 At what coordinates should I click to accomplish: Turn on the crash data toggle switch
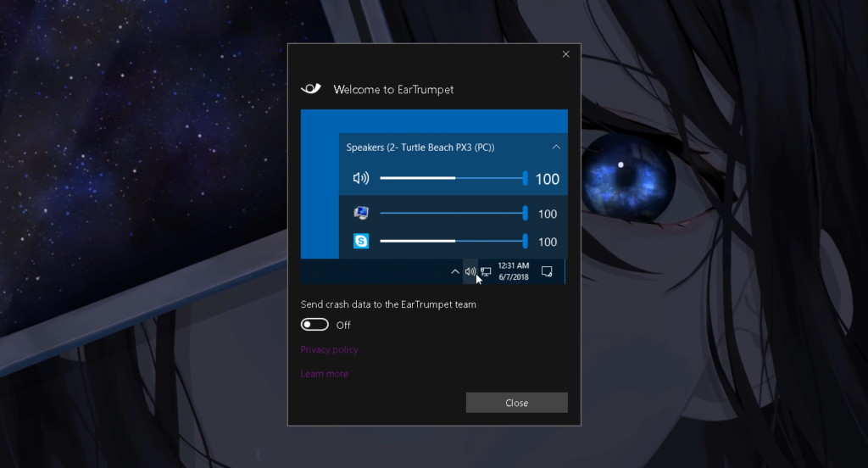pyautogui.click(x=314, y=325)
